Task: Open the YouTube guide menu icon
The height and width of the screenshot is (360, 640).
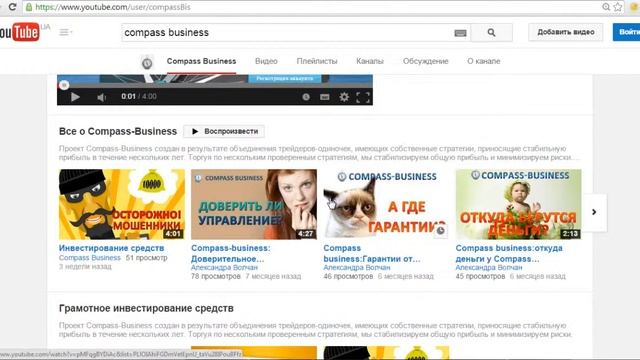Action: 65,32
